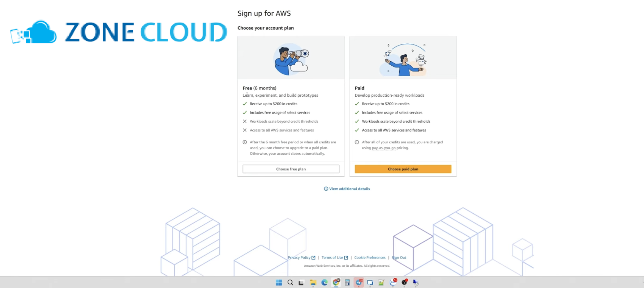The height and width of the screenshot is (288, 644).
Task: Open the blue window app in taskbar
Action: [370, 282]
